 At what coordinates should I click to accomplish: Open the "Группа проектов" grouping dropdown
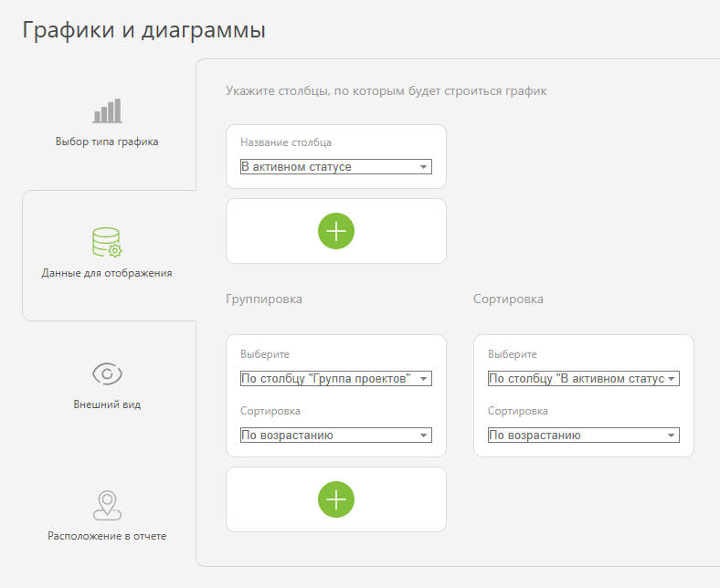[336, 379]
